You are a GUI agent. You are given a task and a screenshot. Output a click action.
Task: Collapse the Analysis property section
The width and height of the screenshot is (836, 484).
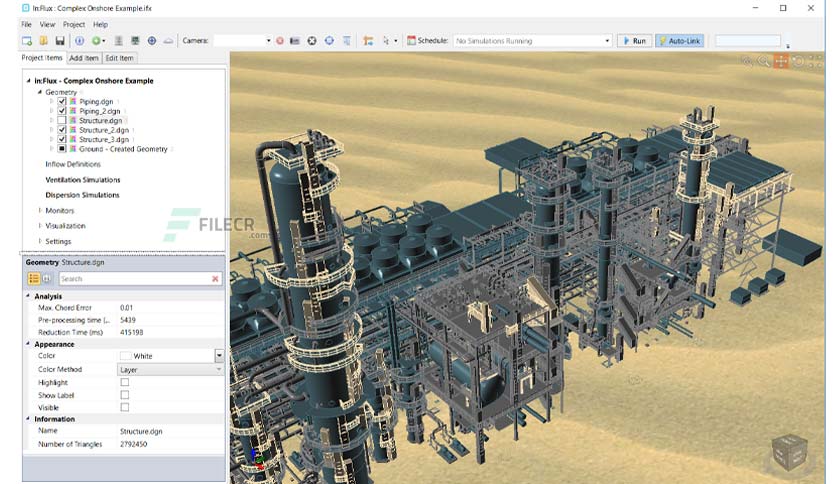(x=28, y=296)
